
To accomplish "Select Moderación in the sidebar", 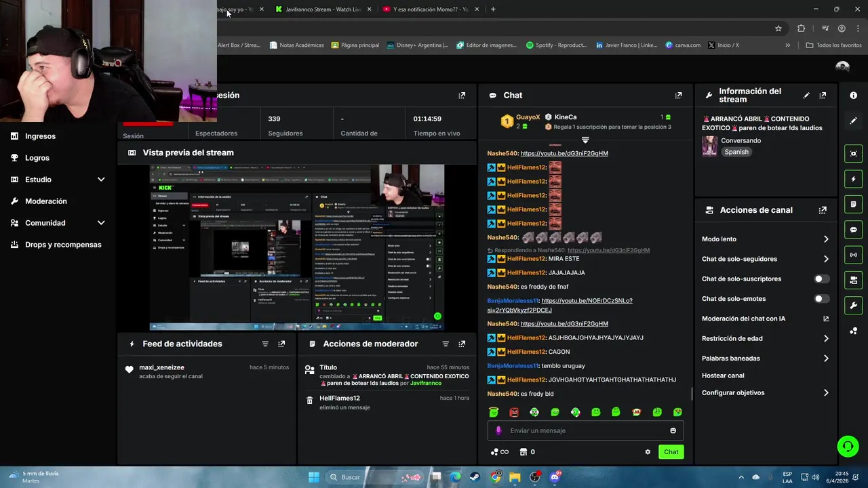I will tap(46, 201).
